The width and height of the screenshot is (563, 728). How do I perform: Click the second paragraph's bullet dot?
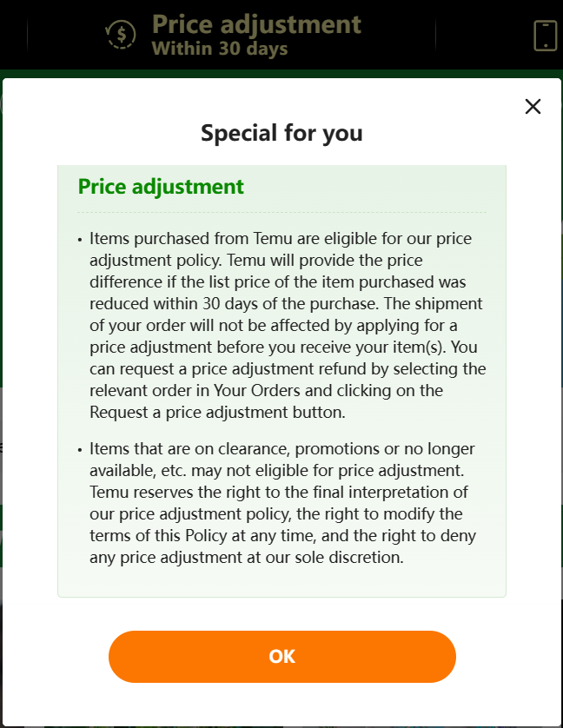[x=80, y=450]
